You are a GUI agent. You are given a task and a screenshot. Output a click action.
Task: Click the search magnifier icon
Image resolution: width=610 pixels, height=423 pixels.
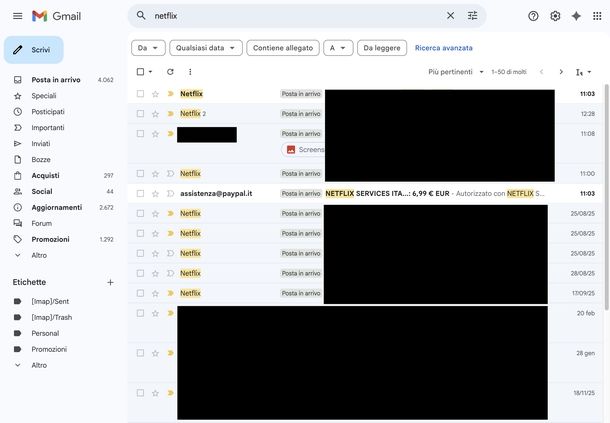141,16
